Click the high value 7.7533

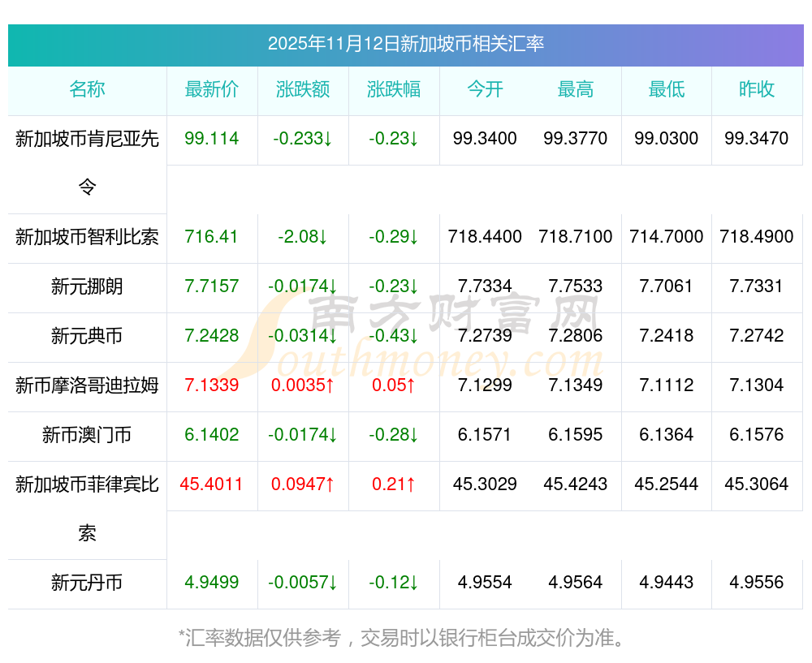tap(576, 286)
